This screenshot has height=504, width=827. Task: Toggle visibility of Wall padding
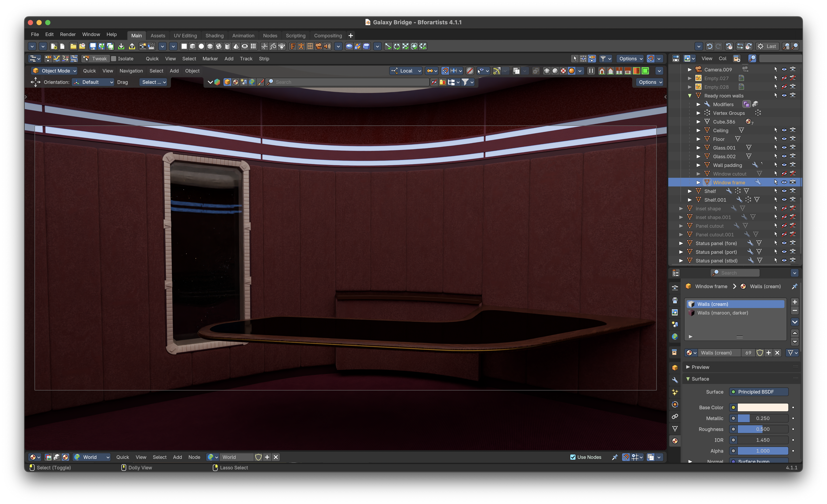[784, 165]
